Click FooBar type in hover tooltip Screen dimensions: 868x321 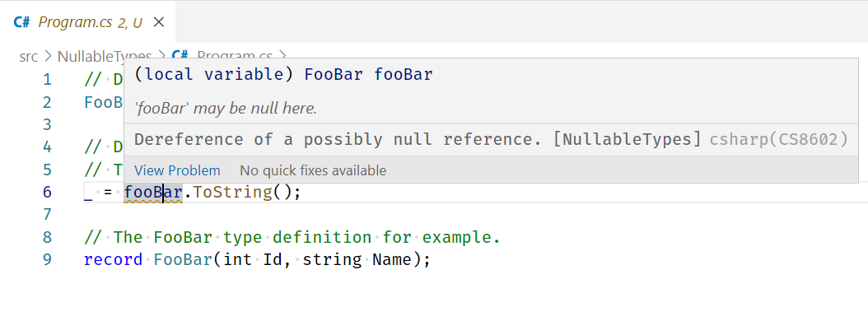tap(334, 75)
